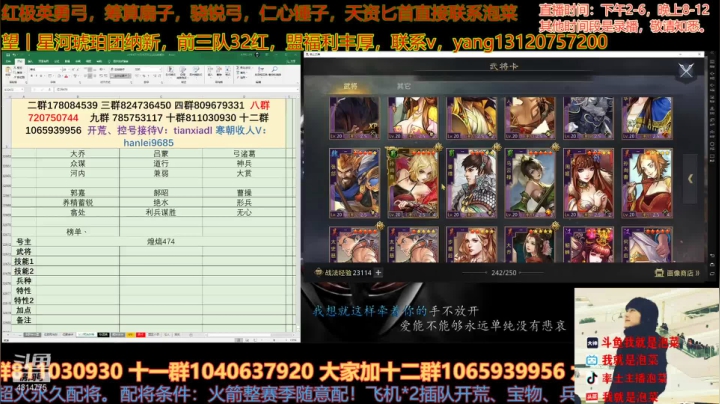Click the left chevron arrow in card panel

[690, 179]
